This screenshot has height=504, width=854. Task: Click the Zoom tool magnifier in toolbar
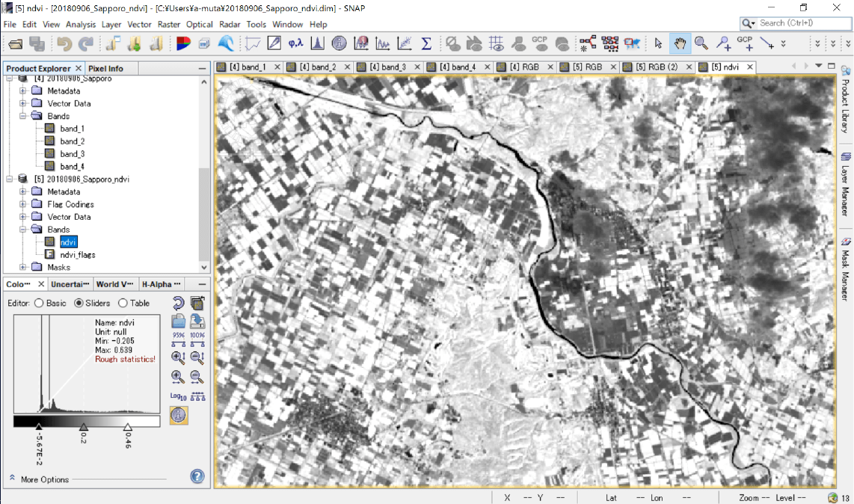(x=701, y=43)
